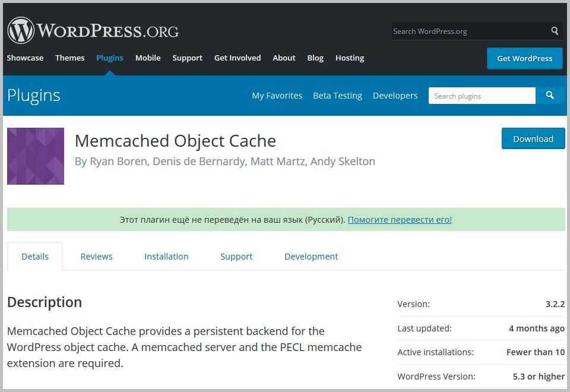This screenshot has height=392, width=570.
Task: Click the magnifier icon in WordPress.org search
Action: point(555,31)
